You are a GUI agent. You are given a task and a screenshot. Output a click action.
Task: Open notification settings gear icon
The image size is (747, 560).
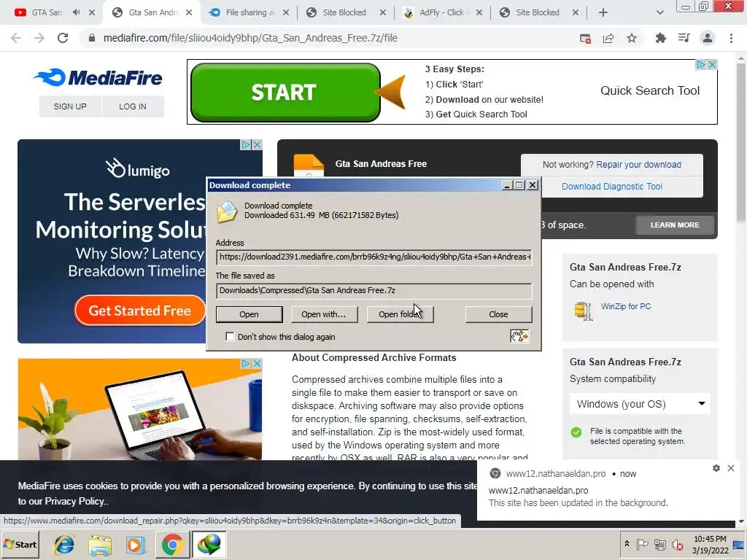tap(716, 468)
